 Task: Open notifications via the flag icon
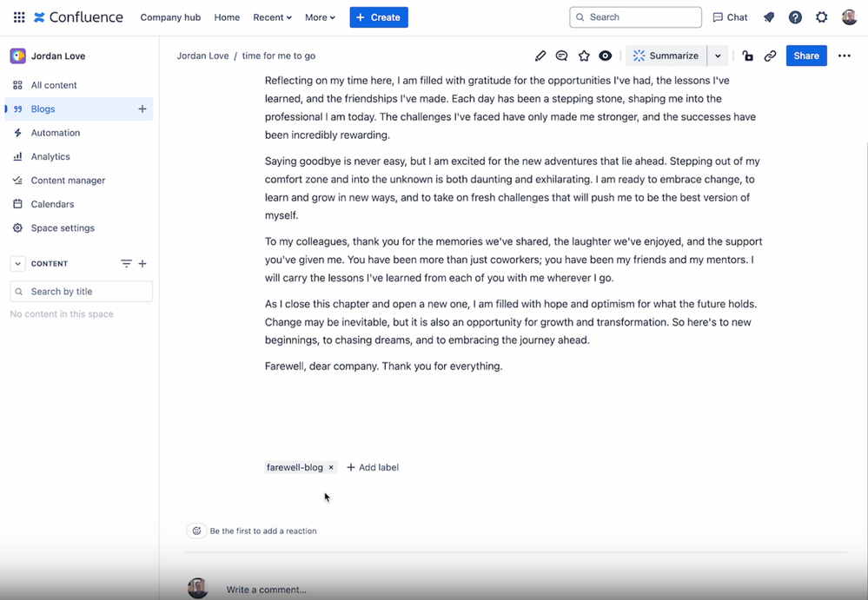coord(768,16)
